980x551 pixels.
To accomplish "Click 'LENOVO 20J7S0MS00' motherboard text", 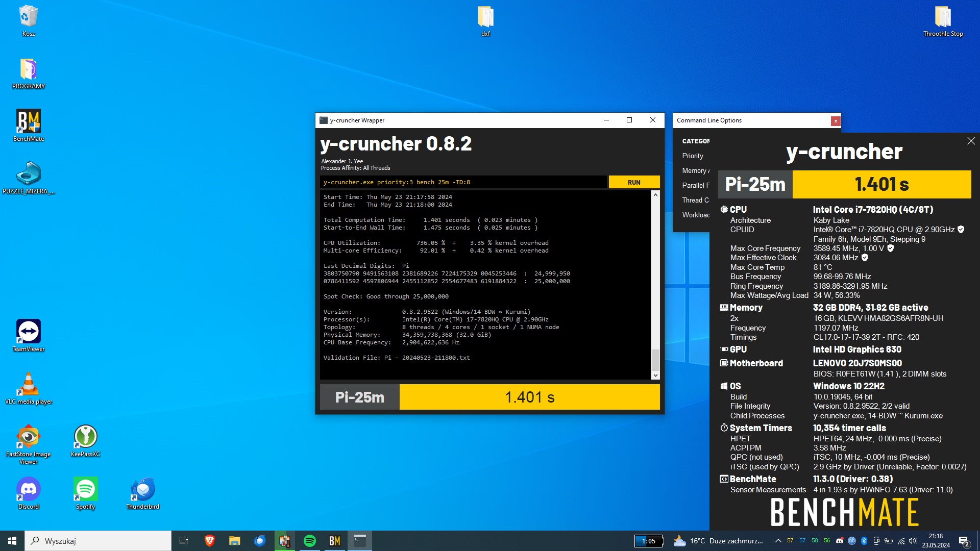I will [x=857, y=363].
